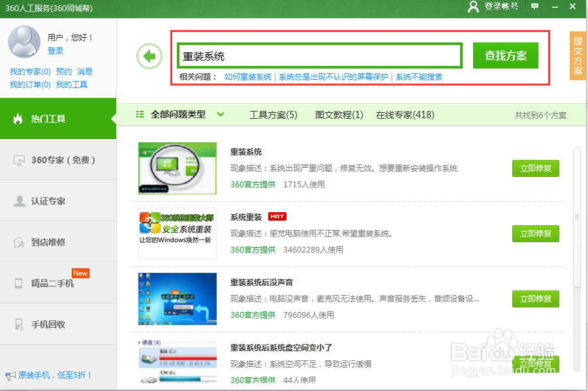Click the flame icon beside 热门工具
The width and height of the screenshot is (588, 391).
(x=18, y=119)
